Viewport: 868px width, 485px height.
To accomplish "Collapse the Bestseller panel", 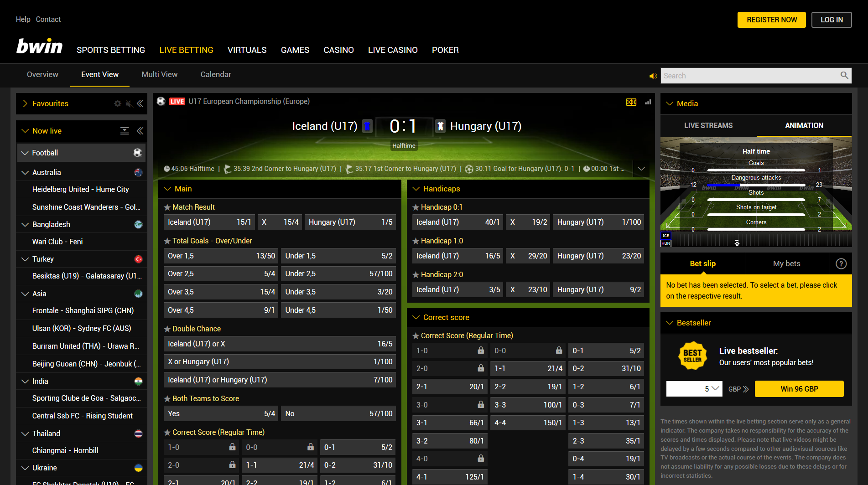I will (x=670, y=323).
